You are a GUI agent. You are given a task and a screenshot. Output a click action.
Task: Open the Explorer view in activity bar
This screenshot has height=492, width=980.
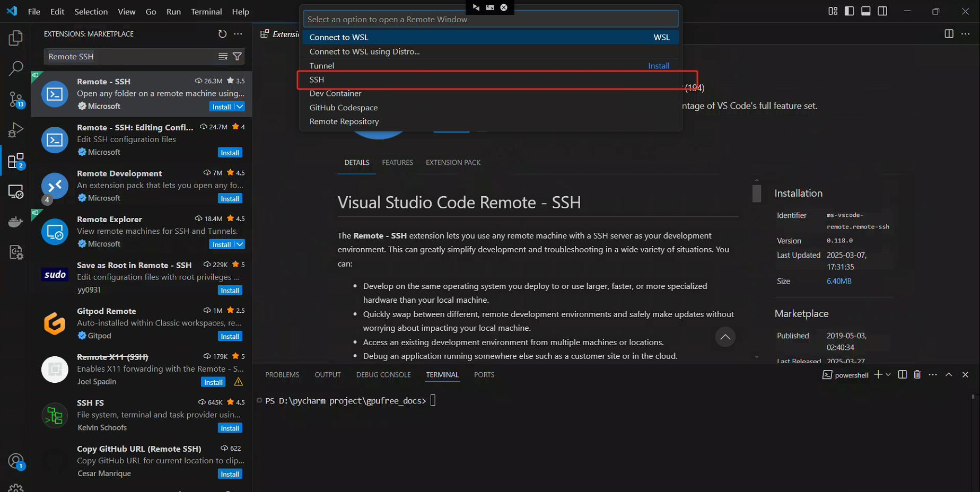16,38
